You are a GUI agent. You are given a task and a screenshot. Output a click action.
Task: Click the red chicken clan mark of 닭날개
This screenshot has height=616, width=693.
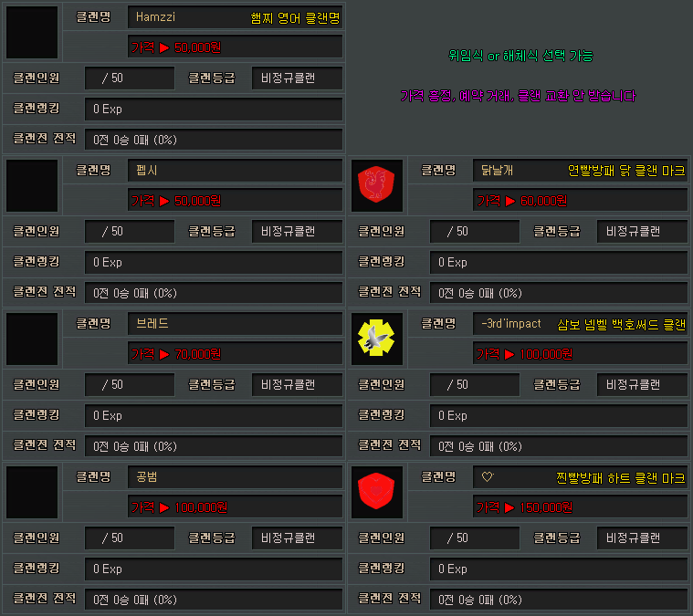[x=376, y=184]
